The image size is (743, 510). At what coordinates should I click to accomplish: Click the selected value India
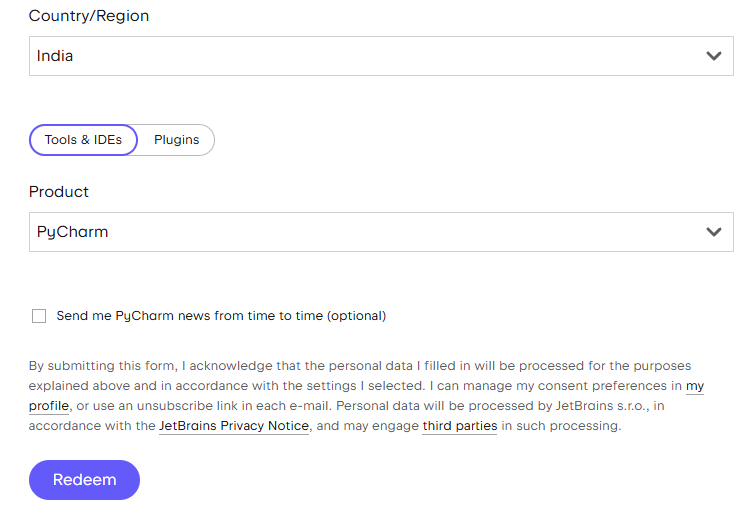coord(55,56)
